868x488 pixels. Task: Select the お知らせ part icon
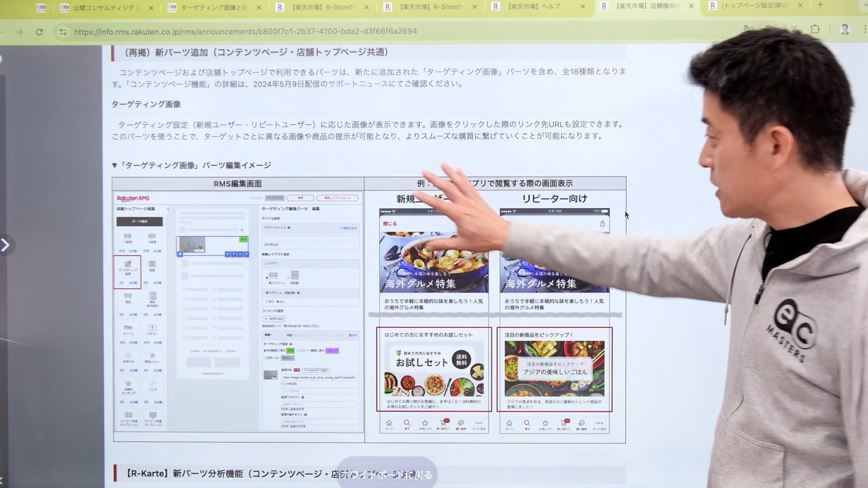tap(128, 358)
